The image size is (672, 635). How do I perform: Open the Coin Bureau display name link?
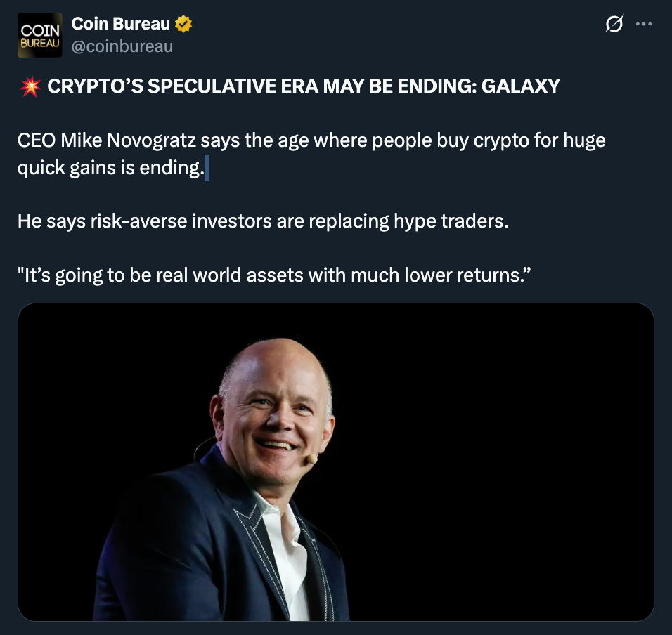(x=120, y=25)
